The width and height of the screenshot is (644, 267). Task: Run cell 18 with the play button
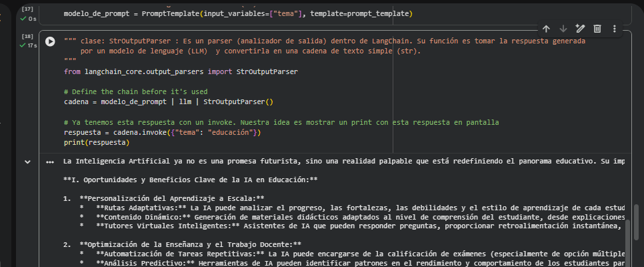coord(50,41)
